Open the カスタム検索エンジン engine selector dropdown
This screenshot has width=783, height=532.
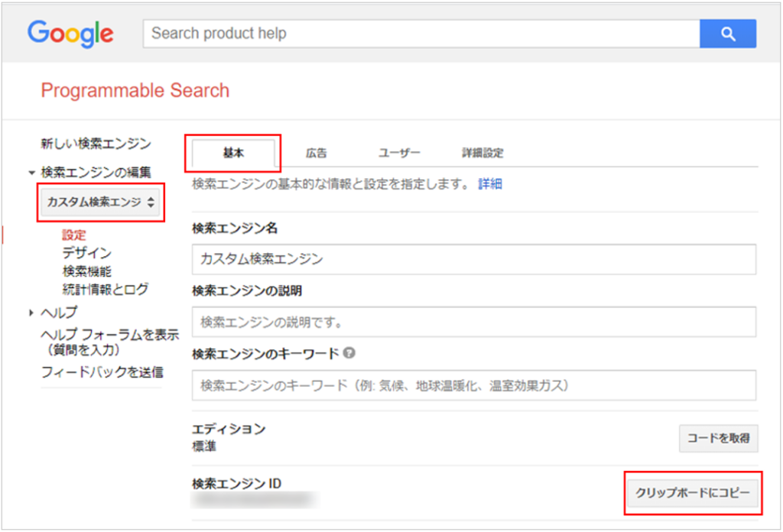pyautogui.click(x=100, y=203)
